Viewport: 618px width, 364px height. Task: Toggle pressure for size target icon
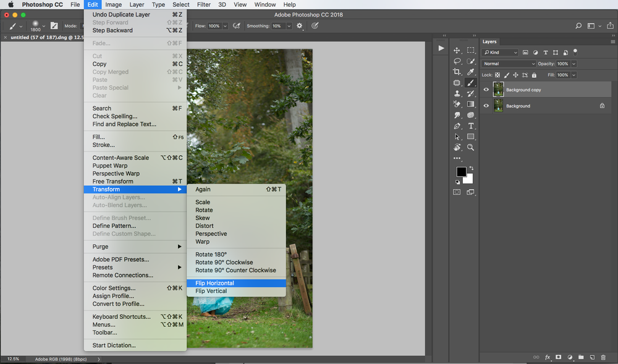click(x=315, y=25)
